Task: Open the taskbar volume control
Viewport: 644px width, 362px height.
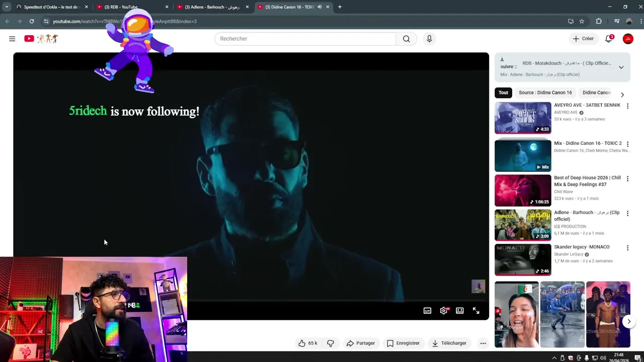Action: click(x=603, y=358)
